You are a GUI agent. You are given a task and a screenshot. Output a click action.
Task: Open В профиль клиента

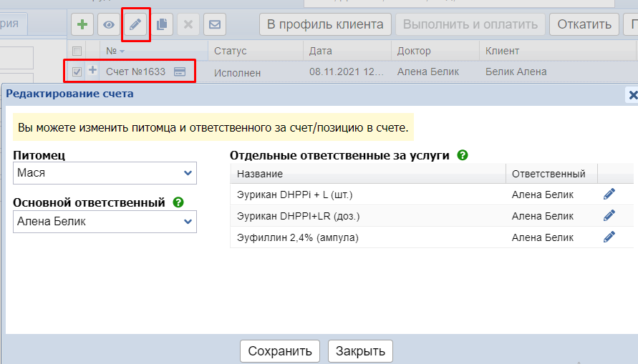325,24
